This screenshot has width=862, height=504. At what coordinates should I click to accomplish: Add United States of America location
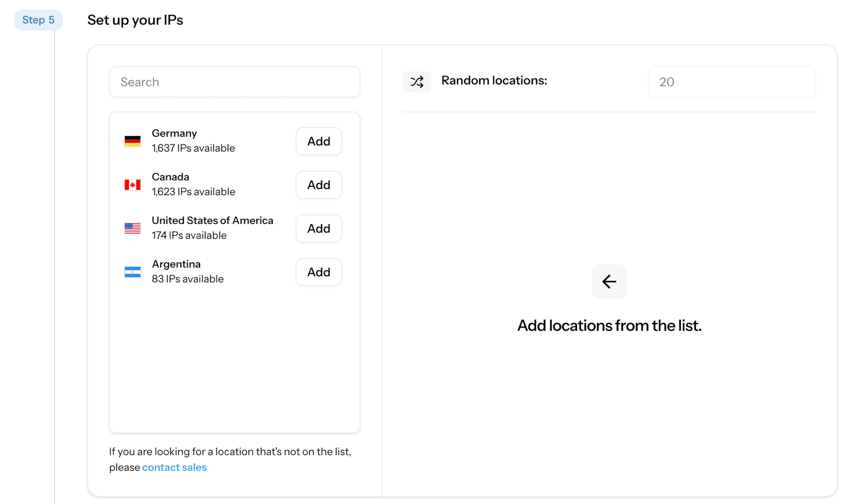coord(319,228)
